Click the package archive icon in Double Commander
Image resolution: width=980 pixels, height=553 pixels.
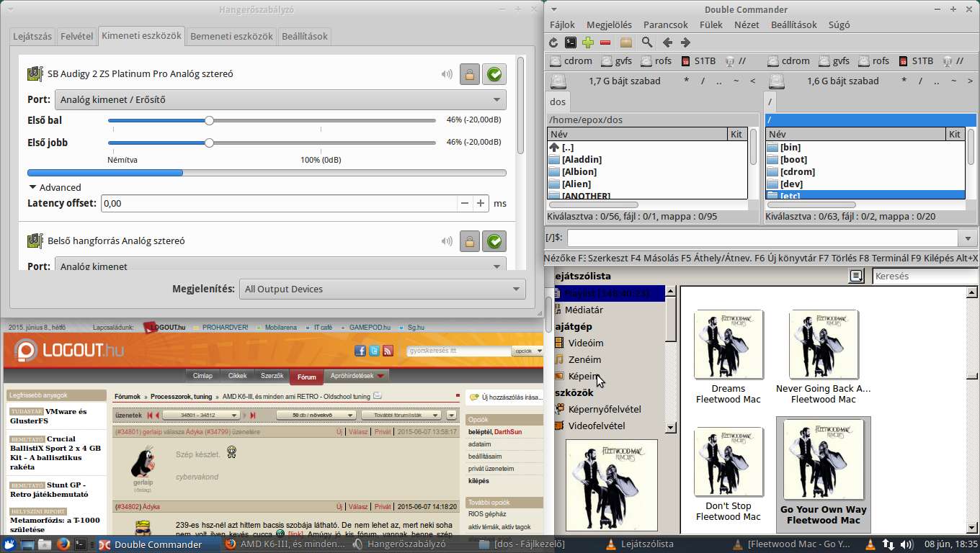click(x=625, y=42)
